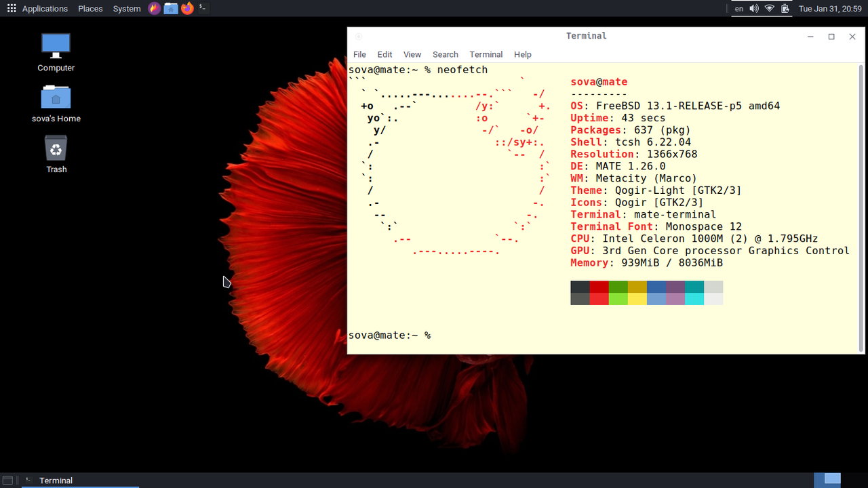Click the 'DE: MATE 1.26.0' line
868x488 pixels.
618,166
